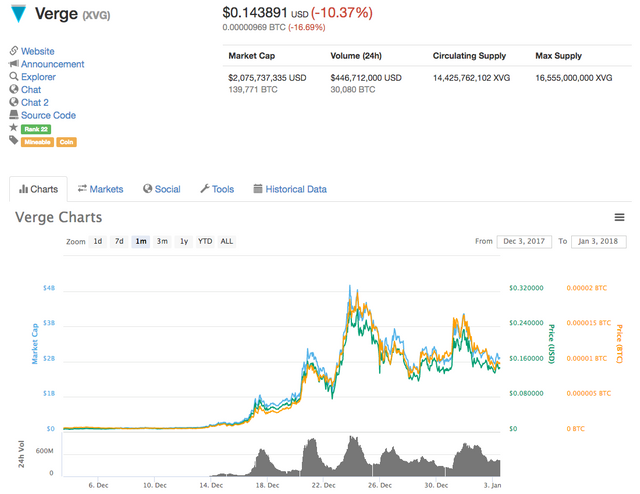Click Max Supply value 16,555,000,000 XVG
The image size is (640, 494).
[x=574, y=78]
